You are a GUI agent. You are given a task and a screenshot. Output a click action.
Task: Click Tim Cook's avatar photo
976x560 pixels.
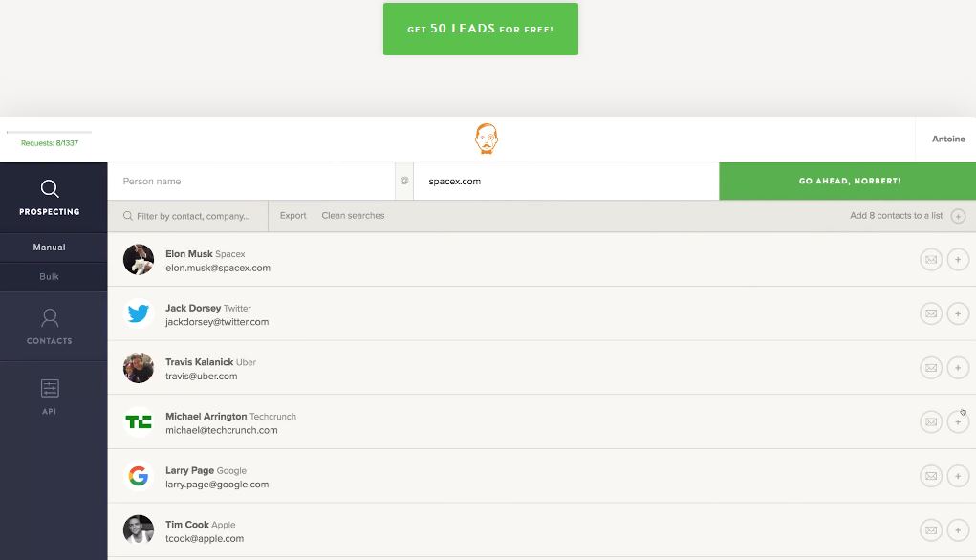point(139,530)
